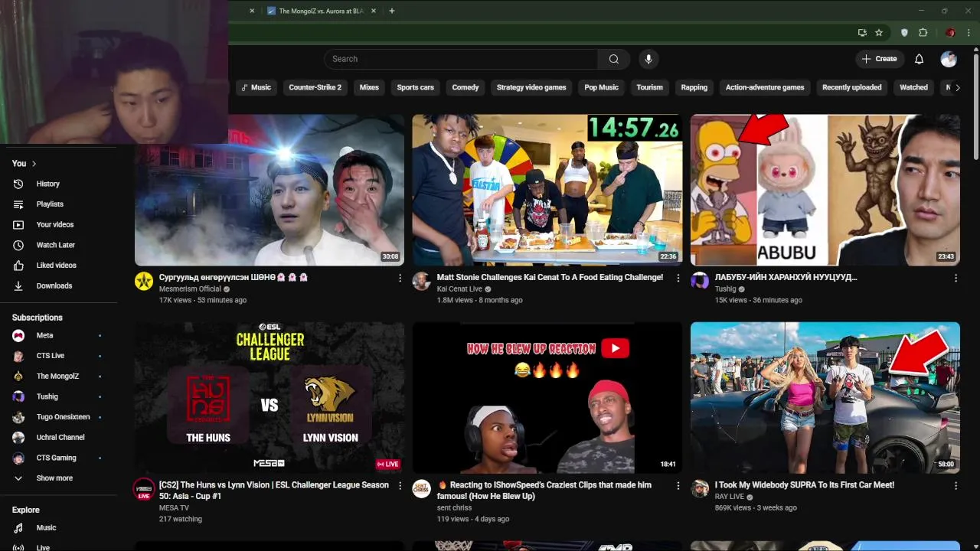The width and height of the screenshot is (980, 551).
Task: Select the Tourism filter chip
Action: tap(649, 87)
